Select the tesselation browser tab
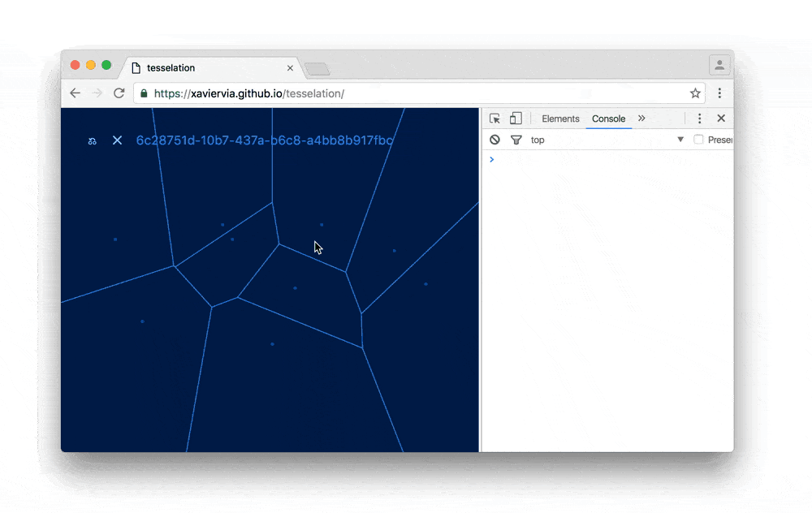 tap(211, 68)
